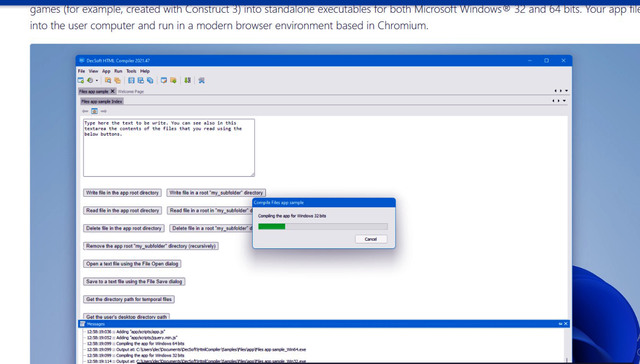Select the Files app sample Index tab

(x=102, y=102)
